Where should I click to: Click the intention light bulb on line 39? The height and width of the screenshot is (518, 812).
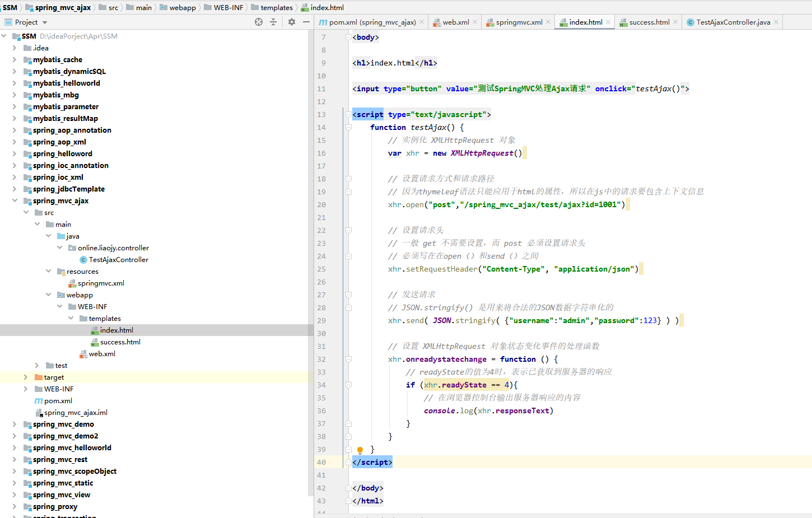(x=360, y=450)
